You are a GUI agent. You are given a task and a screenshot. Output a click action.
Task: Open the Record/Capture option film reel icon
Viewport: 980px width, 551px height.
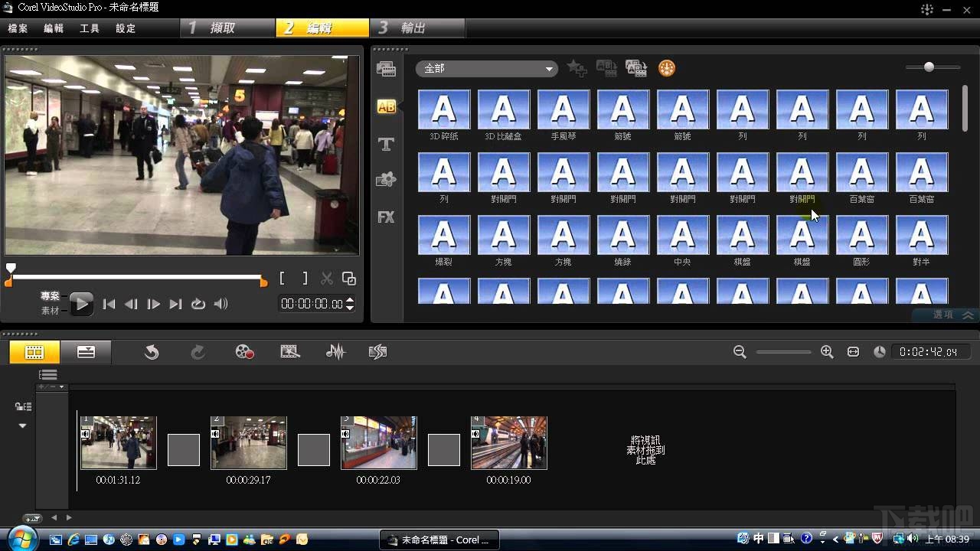244,352
